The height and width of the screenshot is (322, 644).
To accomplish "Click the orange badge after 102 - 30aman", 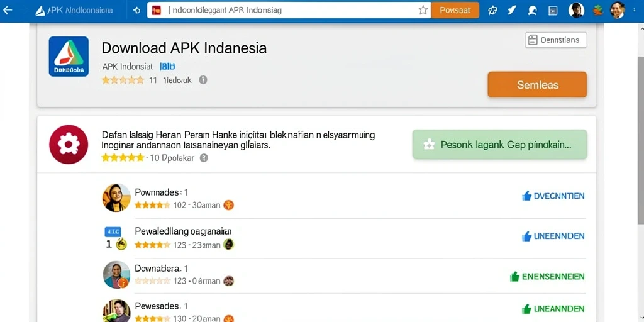I will 229,205.
